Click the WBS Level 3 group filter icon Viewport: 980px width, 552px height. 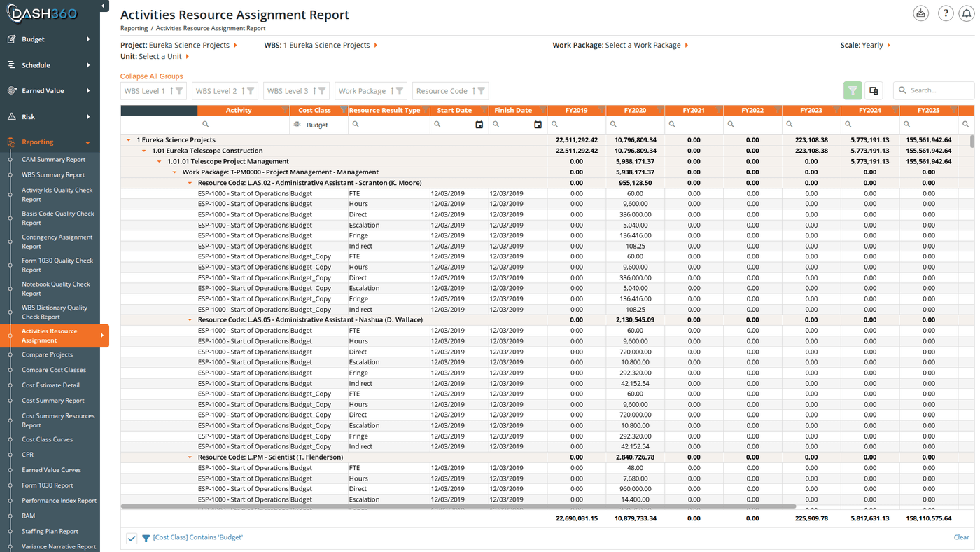coord(322,90)
